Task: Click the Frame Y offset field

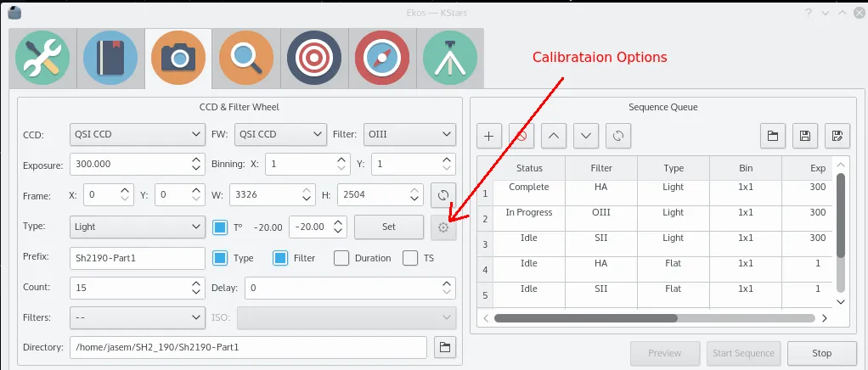Action: pos(180,194)
